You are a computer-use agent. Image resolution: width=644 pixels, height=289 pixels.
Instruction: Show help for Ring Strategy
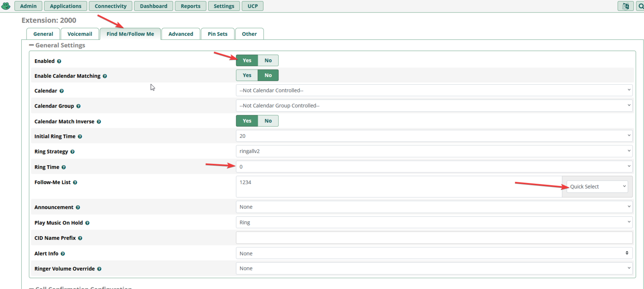(x=72, y=152)
